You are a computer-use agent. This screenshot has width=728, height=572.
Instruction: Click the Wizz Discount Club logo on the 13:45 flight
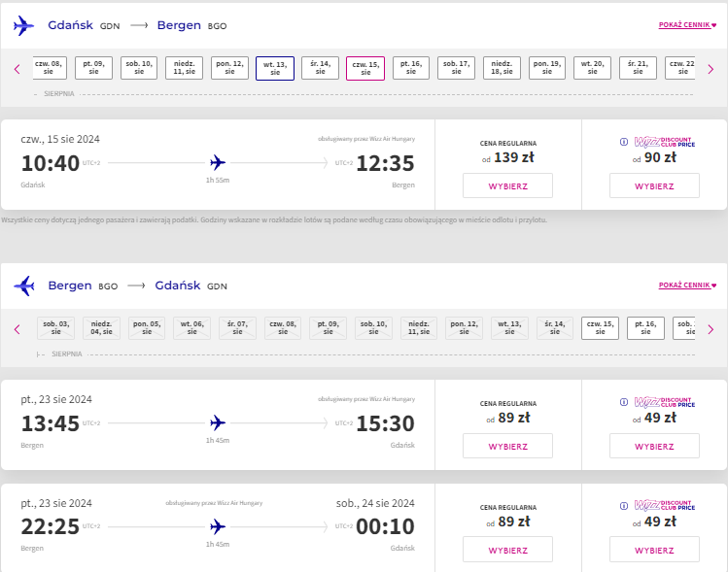[665, 402]
